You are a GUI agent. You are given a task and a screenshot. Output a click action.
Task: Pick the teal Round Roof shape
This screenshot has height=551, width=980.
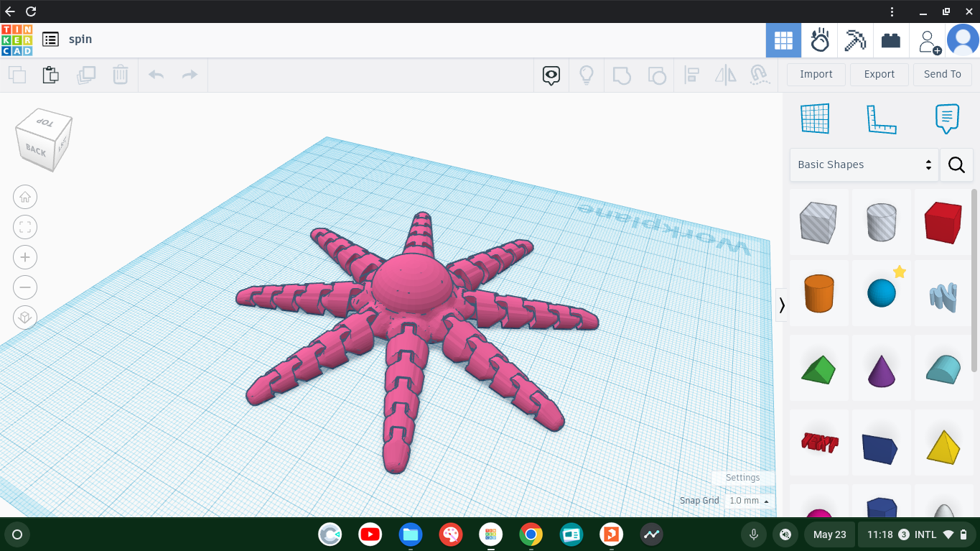943,369
